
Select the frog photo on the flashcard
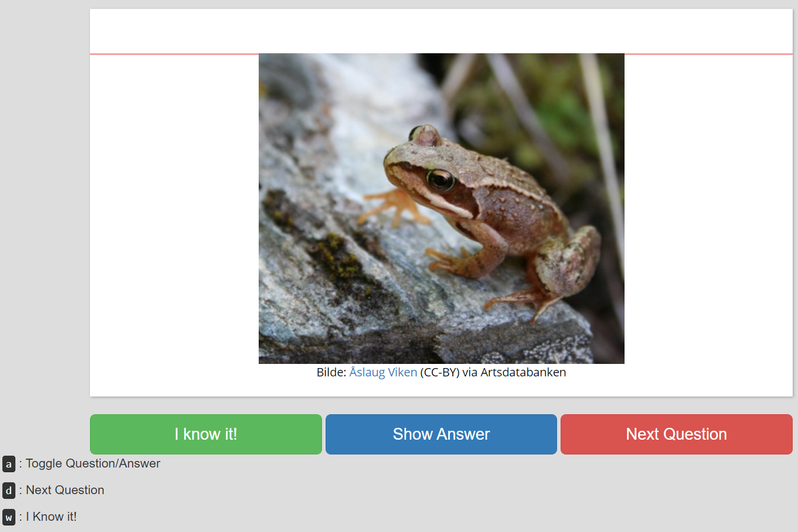[x=441, y=208]
